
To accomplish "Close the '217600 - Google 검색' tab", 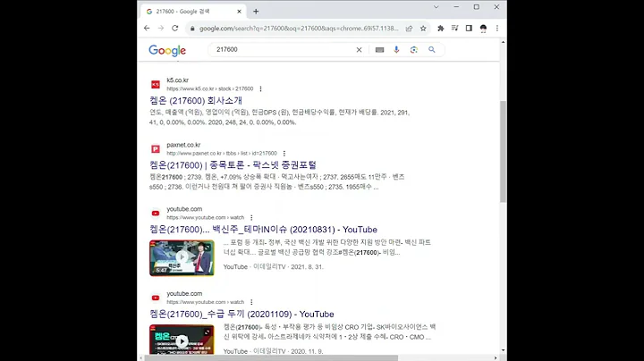I will [x=239, y=12].
